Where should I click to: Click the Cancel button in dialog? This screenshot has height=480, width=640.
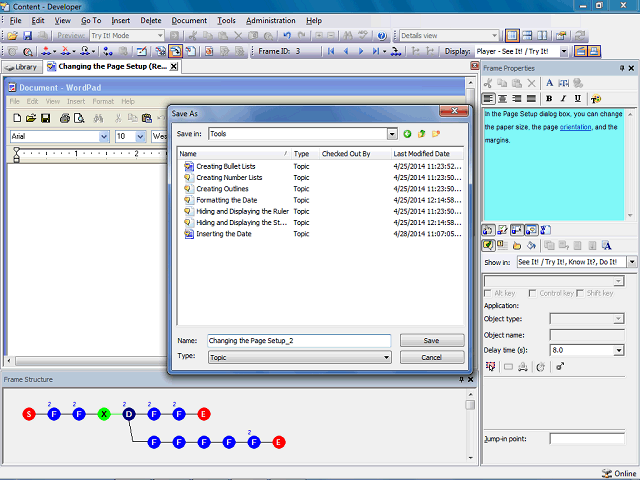tap(432, 358)
